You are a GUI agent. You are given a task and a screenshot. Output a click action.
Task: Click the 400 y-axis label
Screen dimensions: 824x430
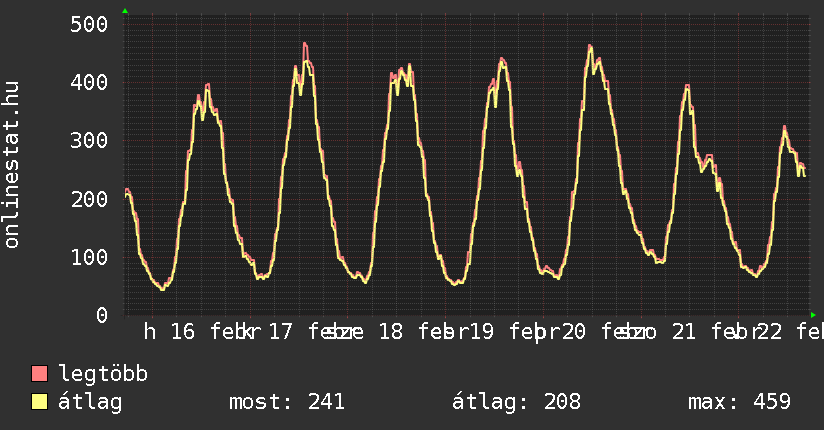point(88,82)
